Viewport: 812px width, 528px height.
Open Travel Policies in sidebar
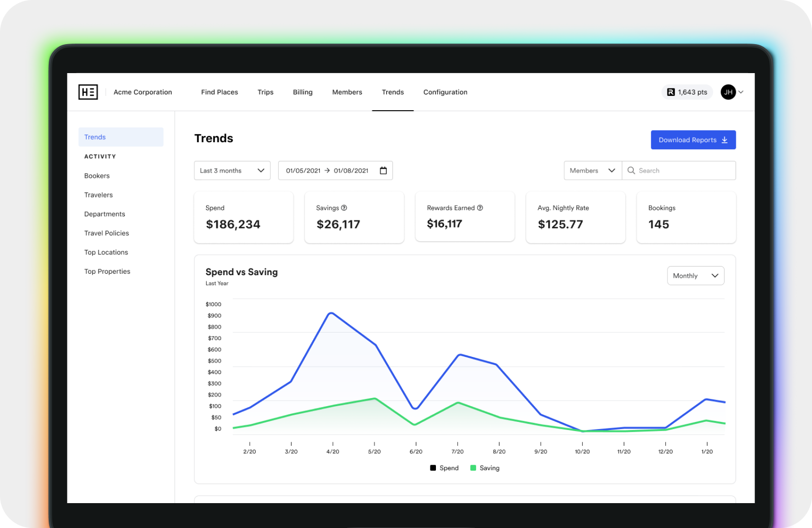click(107, 233)
